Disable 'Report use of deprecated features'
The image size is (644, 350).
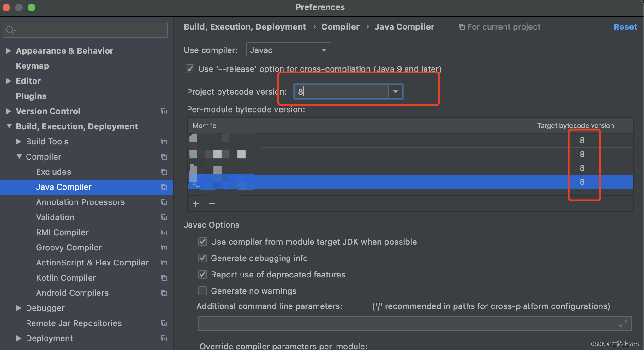(x=203, y=274)
